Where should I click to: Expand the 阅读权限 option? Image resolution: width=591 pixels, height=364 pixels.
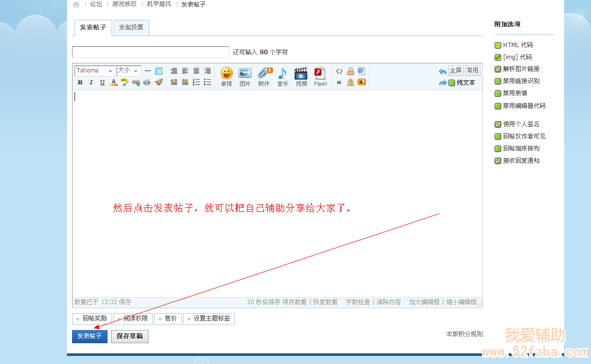(133, 319)
